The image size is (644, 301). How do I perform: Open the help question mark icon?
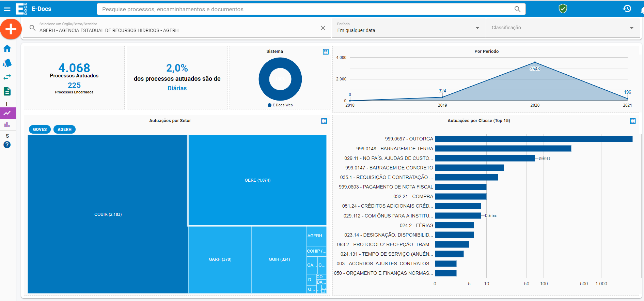pos(7,145)
